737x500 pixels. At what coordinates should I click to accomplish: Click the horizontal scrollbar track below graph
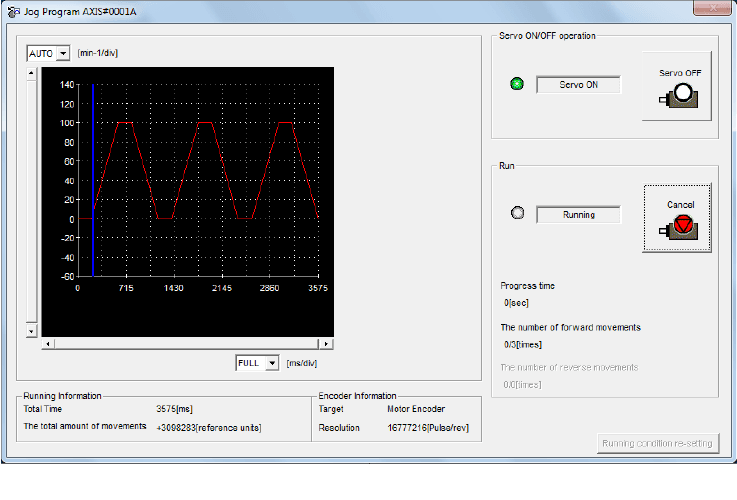point(188,344)
